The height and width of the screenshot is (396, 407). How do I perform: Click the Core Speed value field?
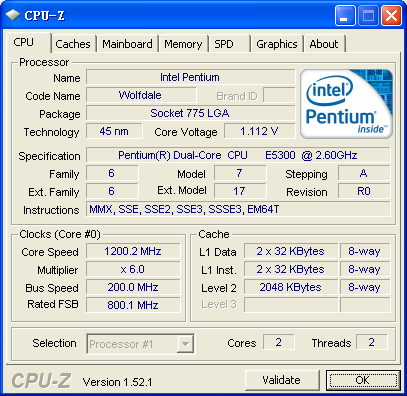[x=133, y=251]
